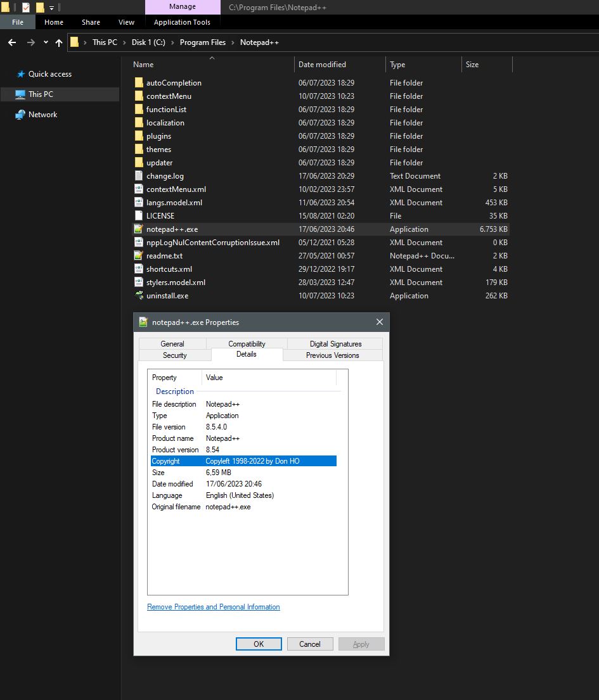
Task: Open the themes folder icon
Action: point(139,149)
